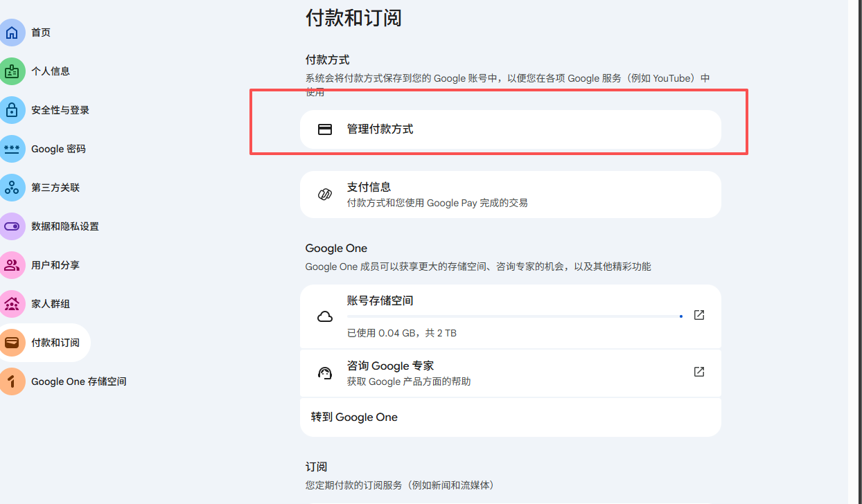Open 家人群组 family icon in sidebar
862x504 pixels.
click(x=12, y=304)
